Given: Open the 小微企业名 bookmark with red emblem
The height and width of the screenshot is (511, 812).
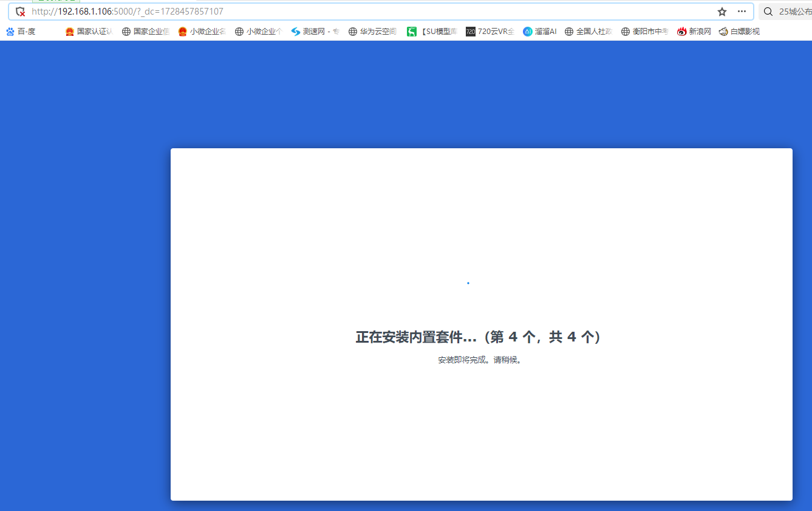Looking at the screenshot, I should (x=202, y=32).
